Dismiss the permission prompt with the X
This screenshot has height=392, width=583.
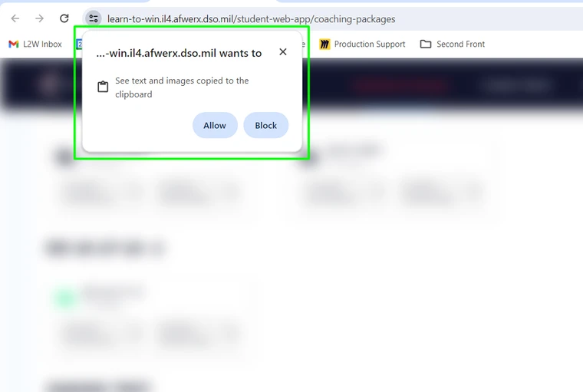coord(283,51)
